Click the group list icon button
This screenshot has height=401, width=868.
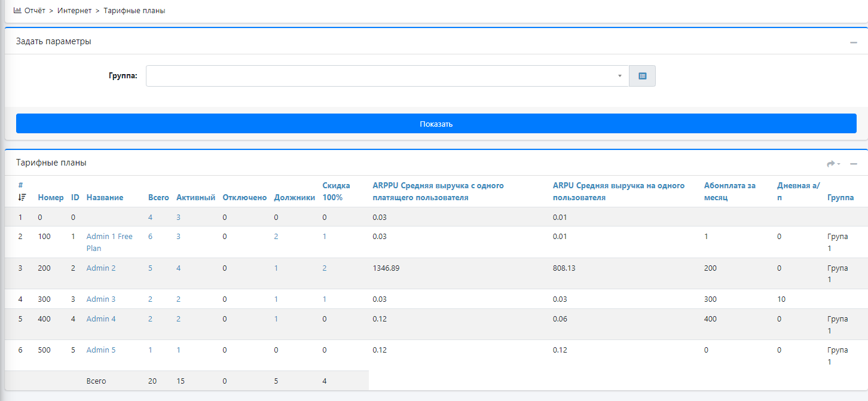[x=642, y=76]
